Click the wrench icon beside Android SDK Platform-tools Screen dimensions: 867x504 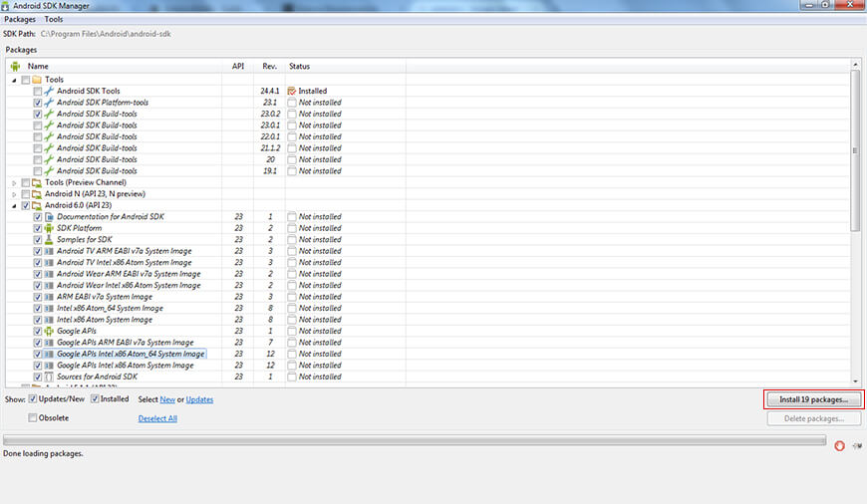point(49,103)
